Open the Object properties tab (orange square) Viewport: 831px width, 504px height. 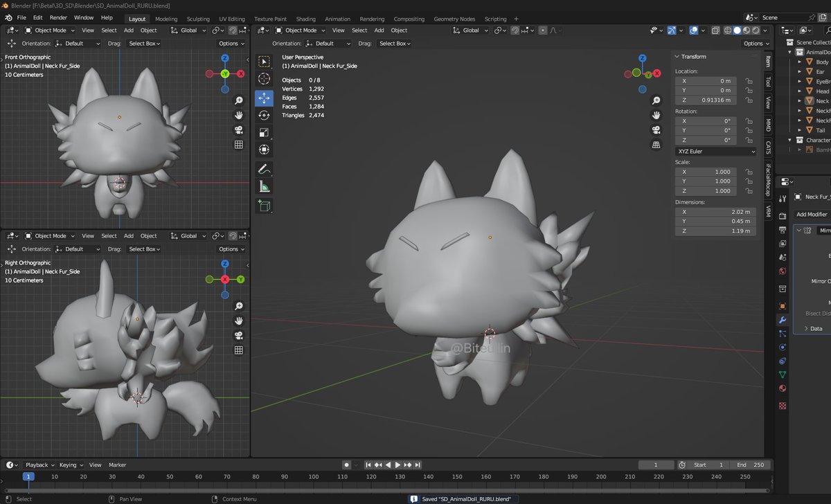coord(783,305)
